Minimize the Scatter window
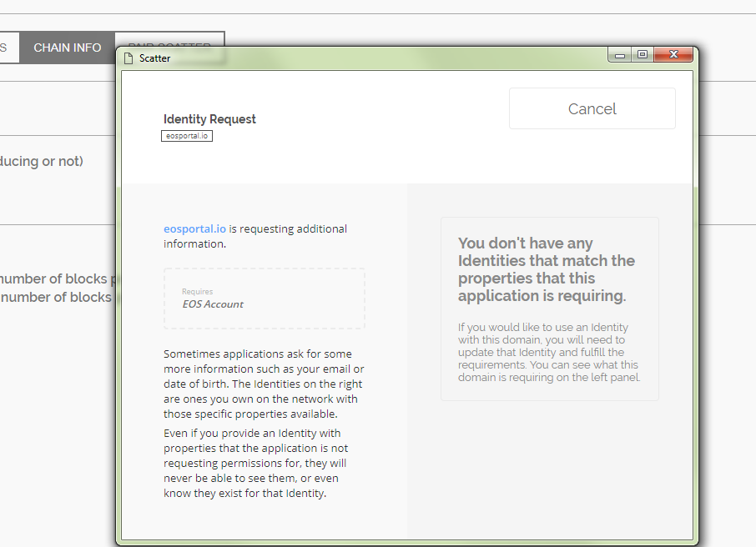The width and height of the screenshot is (756, 547). pyautogui.click(x=620, y=55)
